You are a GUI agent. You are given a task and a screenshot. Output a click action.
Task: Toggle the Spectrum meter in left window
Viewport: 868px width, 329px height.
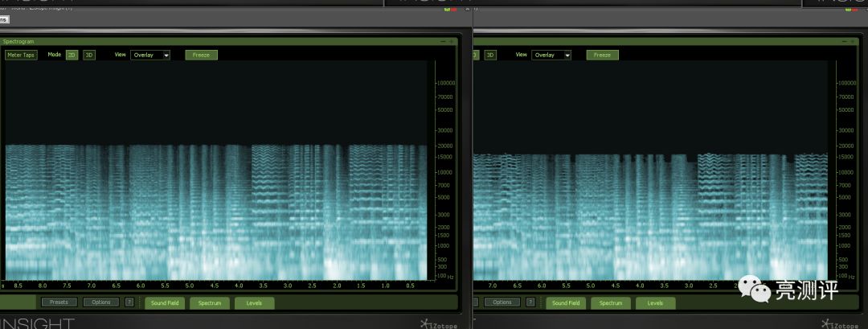click(210, 303)
